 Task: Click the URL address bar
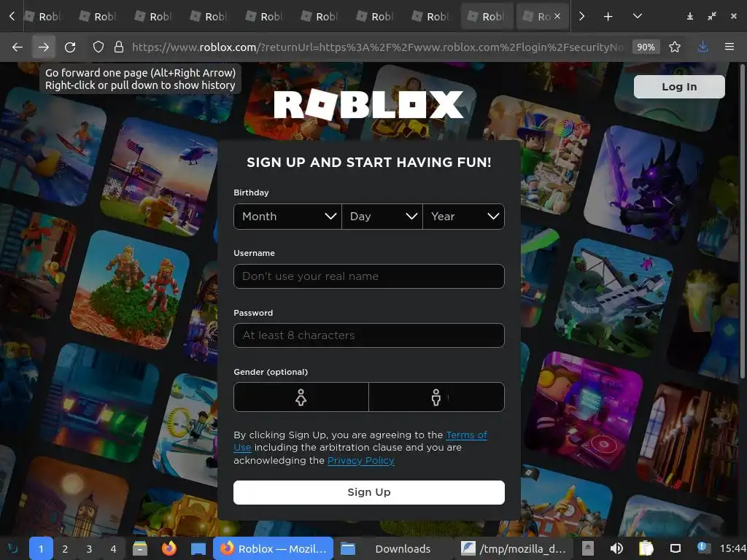coord(377,47)
